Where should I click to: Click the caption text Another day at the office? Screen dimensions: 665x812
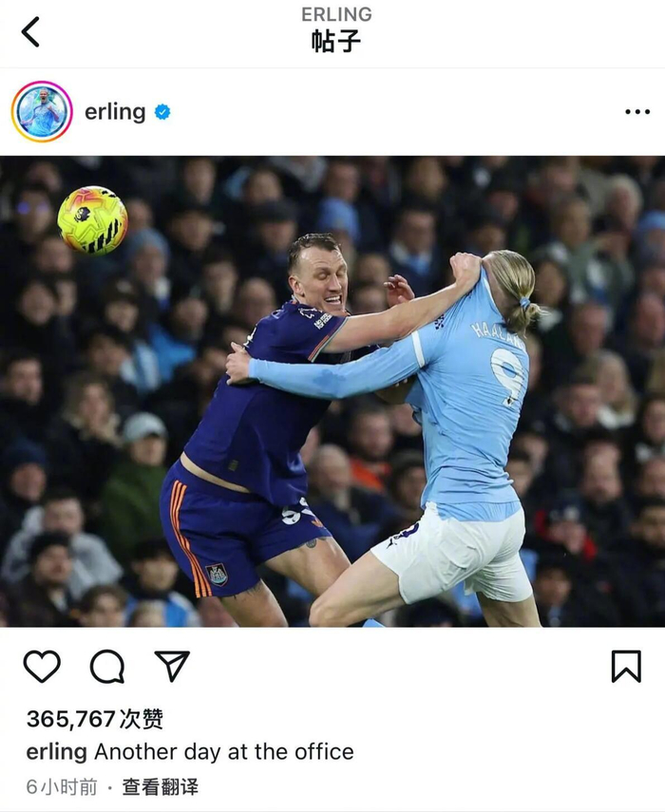(x=224, y=752)
